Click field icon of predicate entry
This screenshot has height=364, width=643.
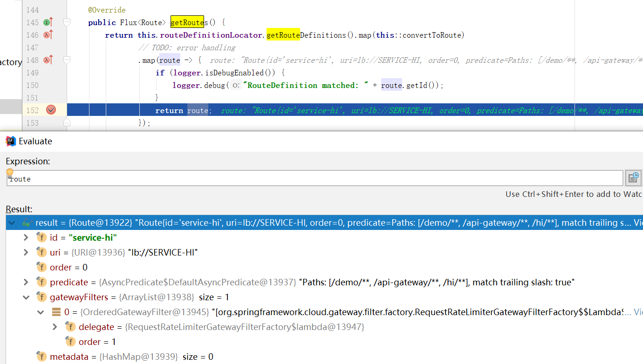pyautogui.click(x=41, y=283)
